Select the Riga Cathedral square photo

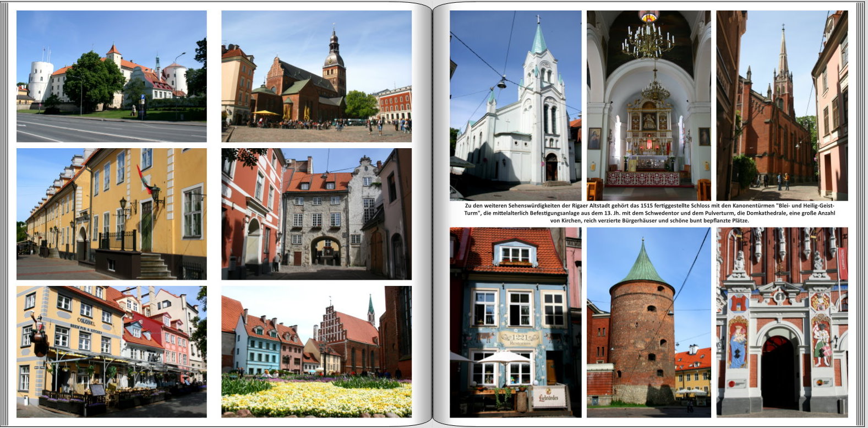(316, 77)
